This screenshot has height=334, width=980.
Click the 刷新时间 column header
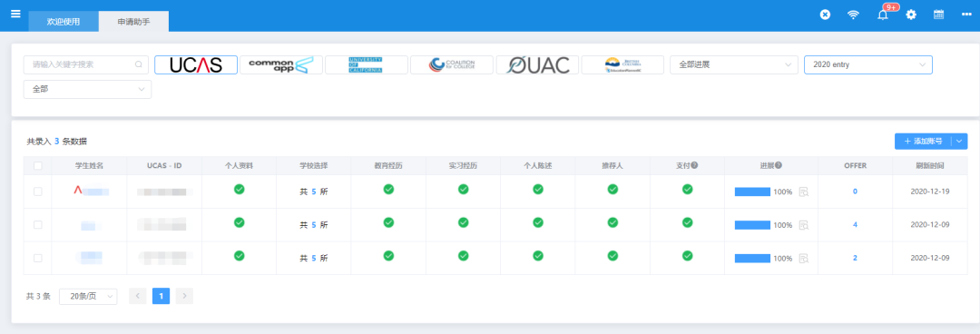[930, 166]
